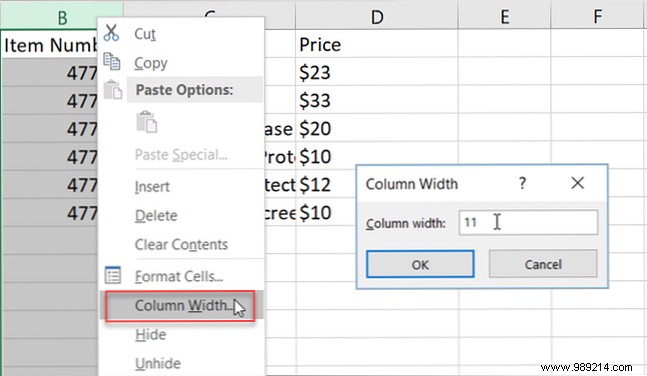The width and height of the screenshot is (647, 376).
Task: Click the Item Number header cell
Action: point(50,44)
